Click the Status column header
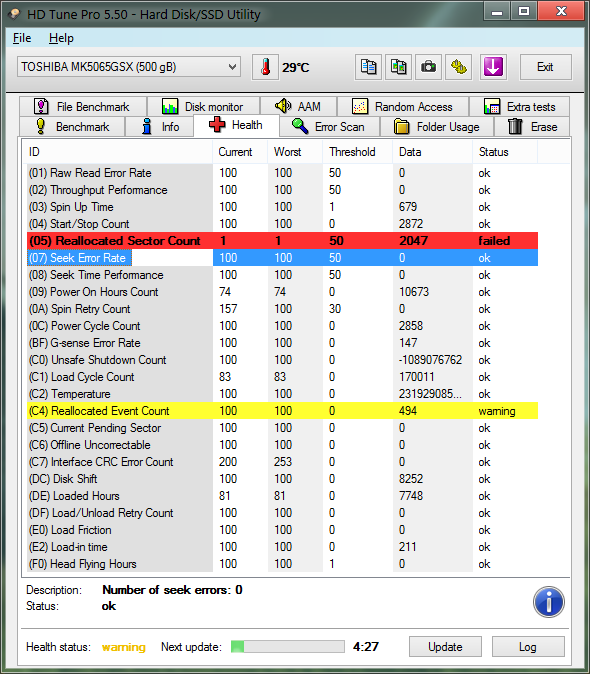Screen dimensions: 590x674 [x=505, y=152]
